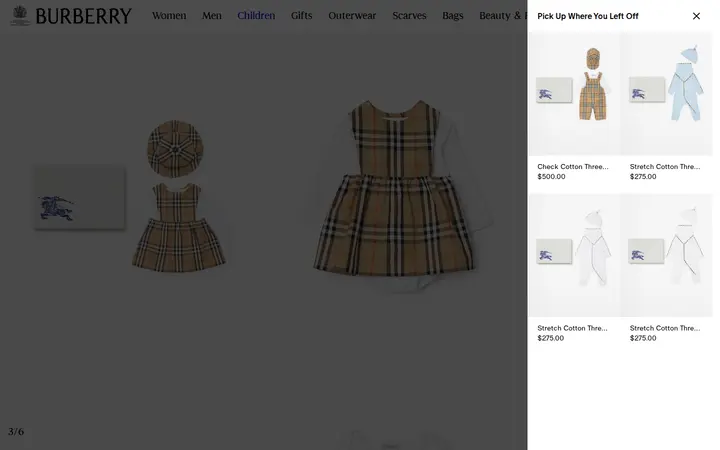The image size is (720, 450).
Task: Open the white set thumbnail in the lower row's first card
Action: pos(574,255)
